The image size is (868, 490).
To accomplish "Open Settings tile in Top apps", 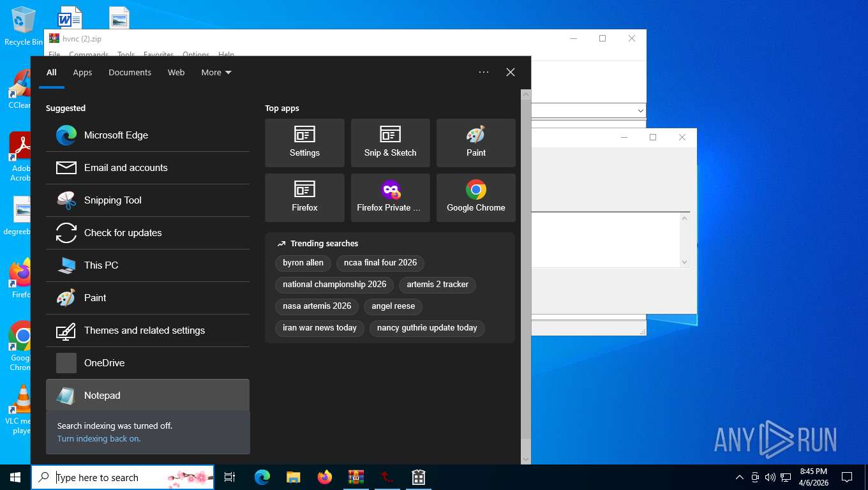I will coord(304,143).
